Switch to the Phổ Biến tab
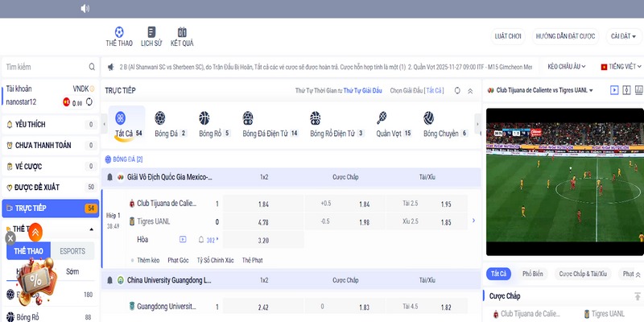This screenshot has height=322, width=644. click(532, 274)
